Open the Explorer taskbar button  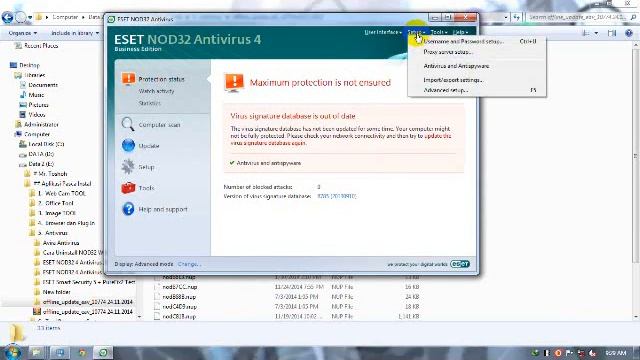click(x=36, y=352)
